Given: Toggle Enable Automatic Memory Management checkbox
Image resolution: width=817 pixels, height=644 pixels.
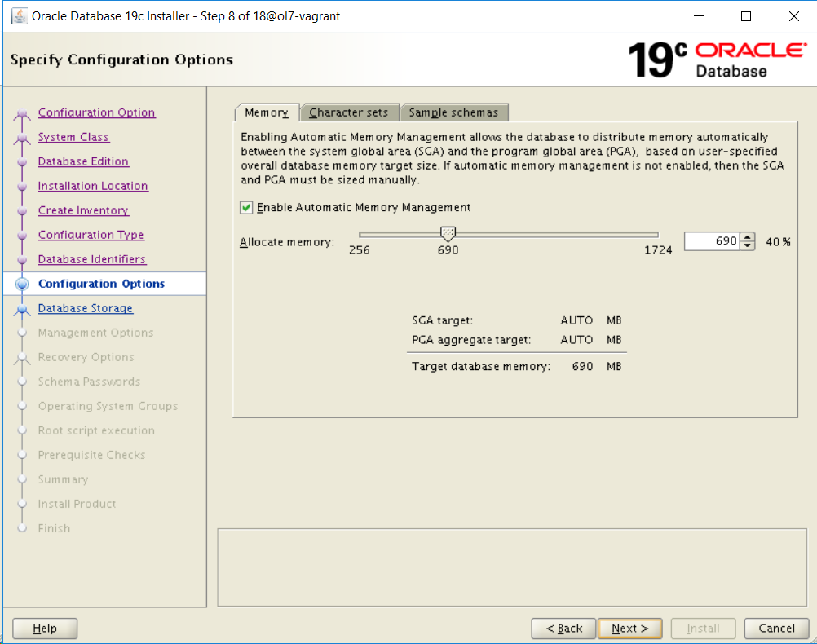Looking at the screenshot, I should pos(246,207).
